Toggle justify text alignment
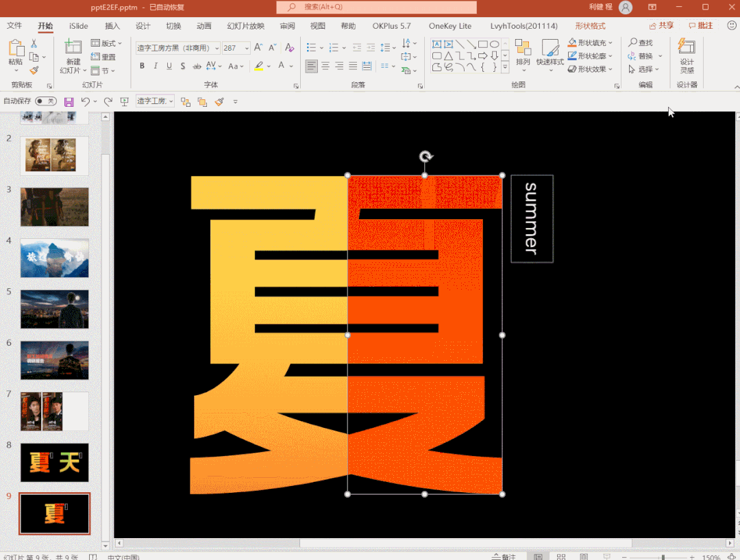 pos(353,66)
